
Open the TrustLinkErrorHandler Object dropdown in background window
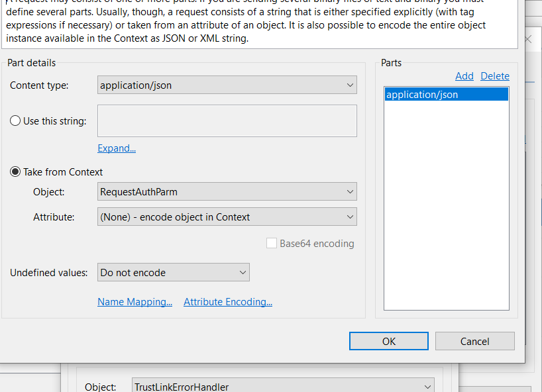(x=283, y=386)
